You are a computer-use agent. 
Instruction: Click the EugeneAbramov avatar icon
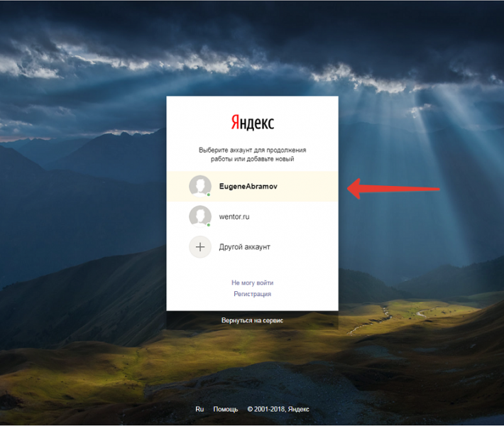tap(200, 186)
